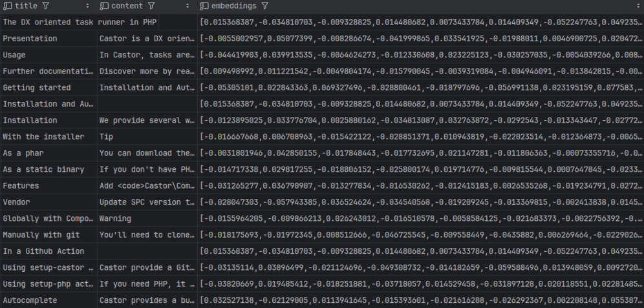
Task: Select the embeddings cell in the Autocomplete row
Action: (420, 300)
